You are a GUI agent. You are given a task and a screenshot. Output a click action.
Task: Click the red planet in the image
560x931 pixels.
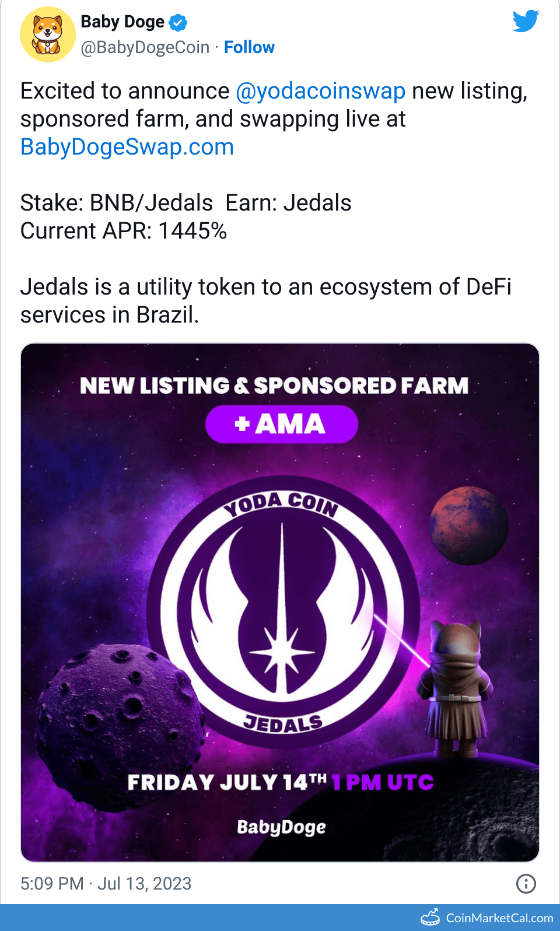(x=468, y=525)
